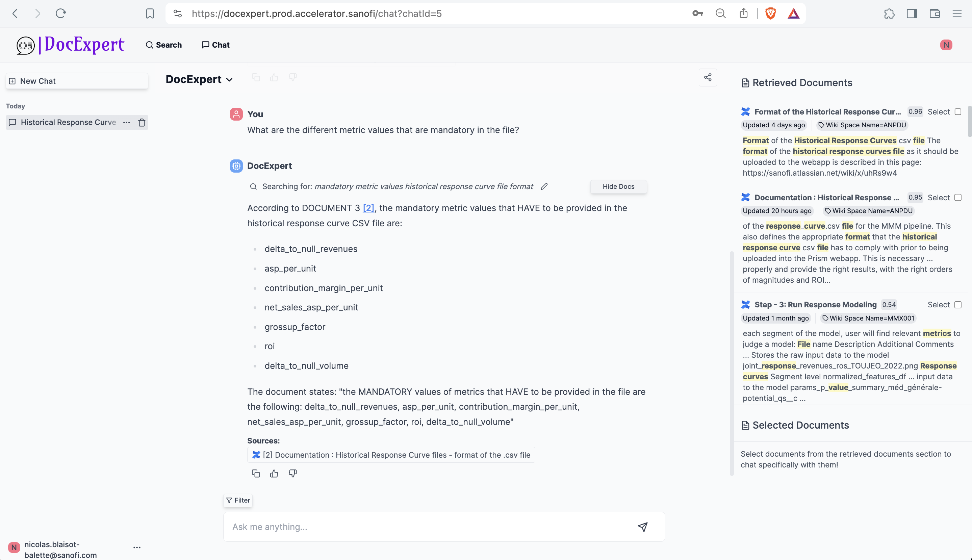The width and height of the screenshot is (972, 560).
Task: Click the copy icon next to DocExpert title
Action: point(256,78)
